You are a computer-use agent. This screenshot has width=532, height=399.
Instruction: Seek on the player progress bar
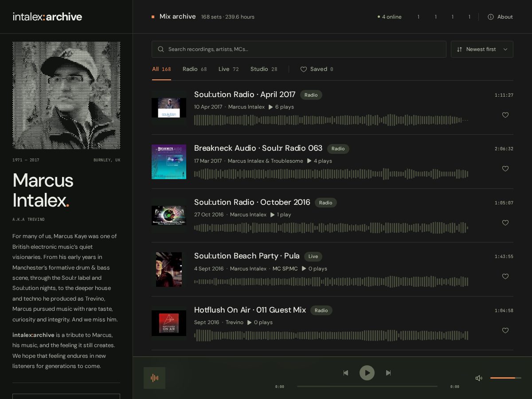(x=367, y=386)
